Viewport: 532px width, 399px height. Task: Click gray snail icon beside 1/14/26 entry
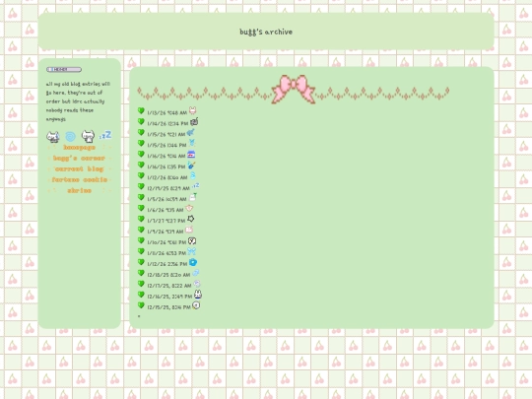pyautogui.click(x=194, y=121)
